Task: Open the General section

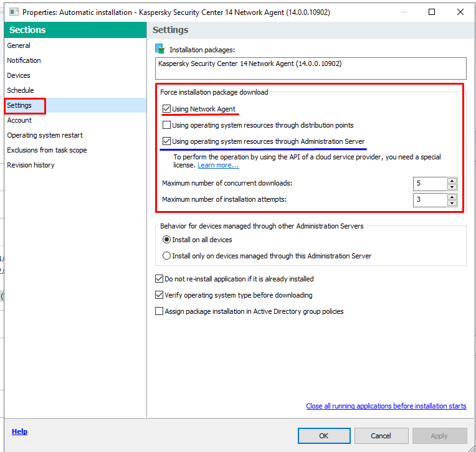Action: pyautogui.click(x=19, y=45)
